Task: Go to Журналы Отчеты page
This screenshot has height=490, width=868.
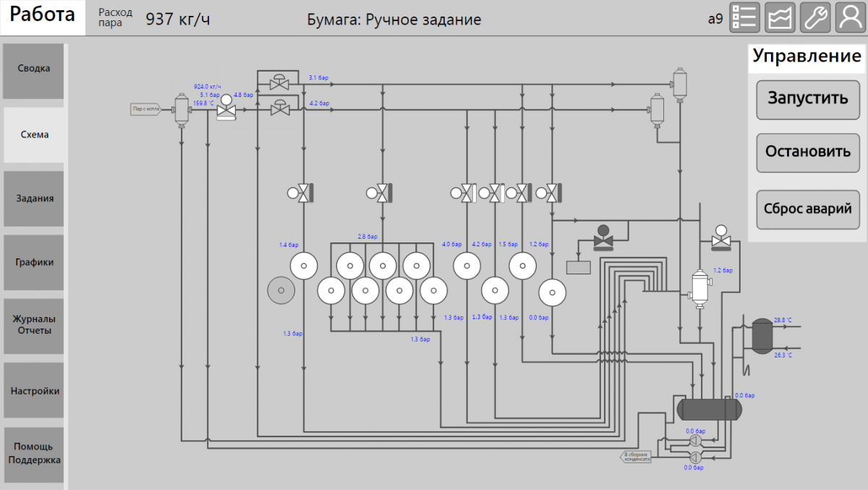Action: [x=34, y=325]
